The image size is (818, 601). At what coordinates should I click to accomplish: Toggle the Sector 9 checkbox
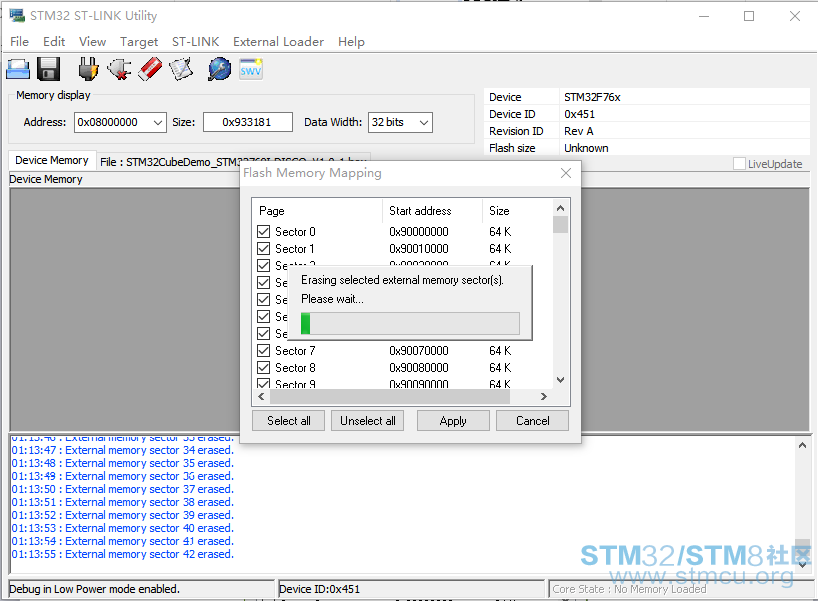[x=263, y=383]
